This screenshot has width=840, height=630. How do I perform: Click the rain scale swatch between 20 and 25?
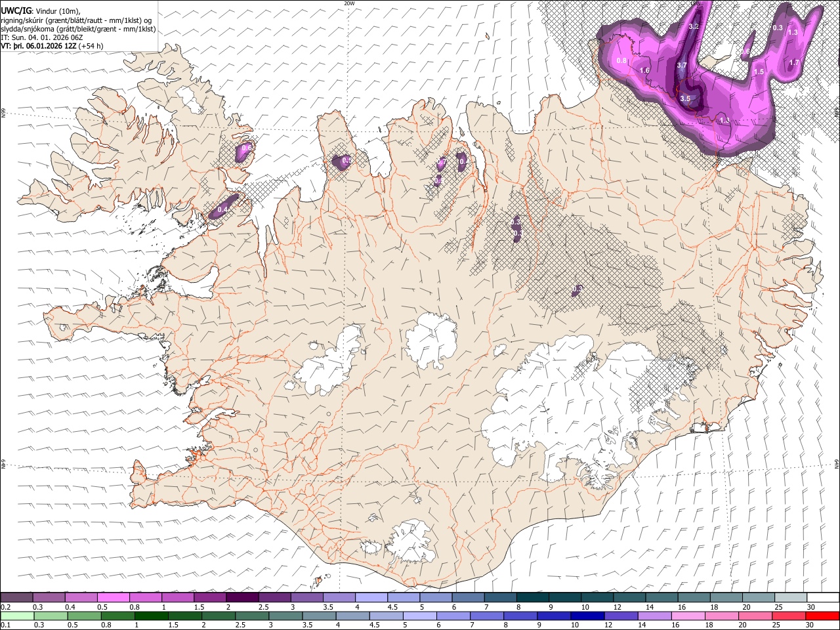[756, 616]
